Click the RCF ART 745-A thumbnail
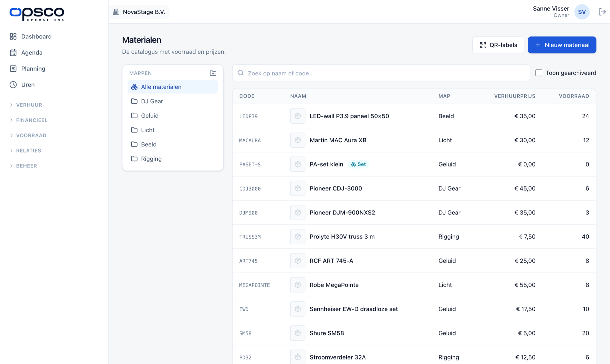The height and width of the screenshot is (364, 610). tap(298, 261)
